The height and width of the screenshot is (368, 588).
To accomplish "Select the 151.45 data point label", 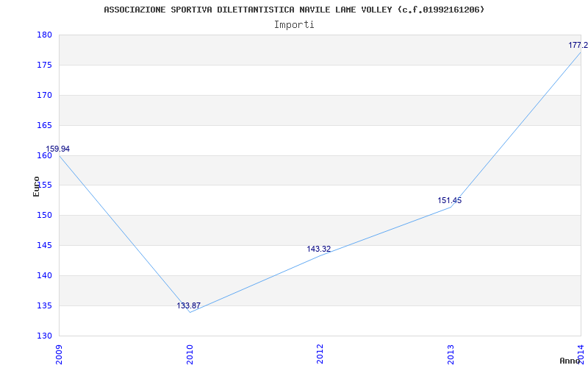I will coord(450,200).
